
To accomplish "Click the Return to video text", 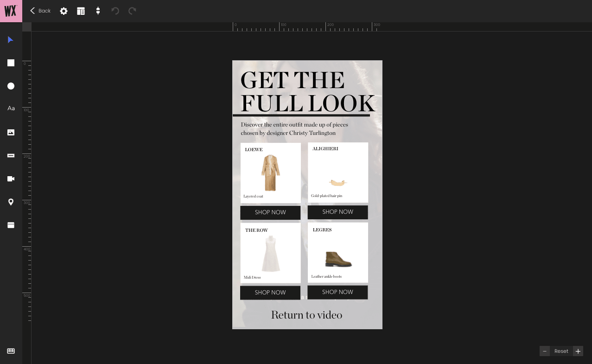I will [306, 315].
